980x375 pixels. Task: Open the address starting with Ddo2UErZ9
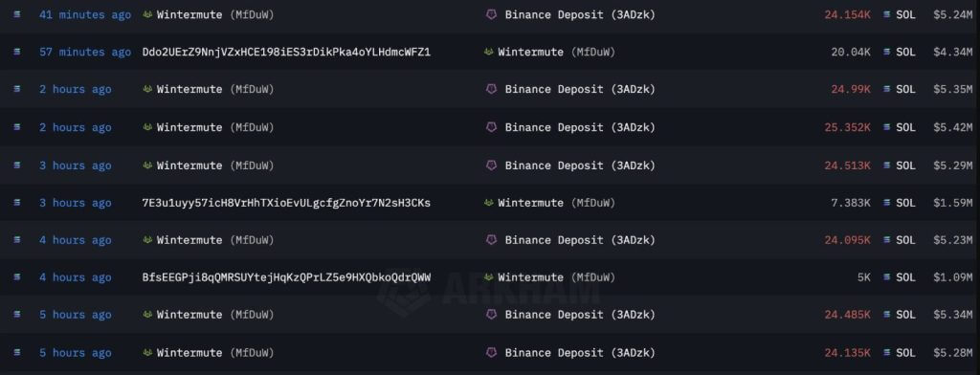point(286,52)
